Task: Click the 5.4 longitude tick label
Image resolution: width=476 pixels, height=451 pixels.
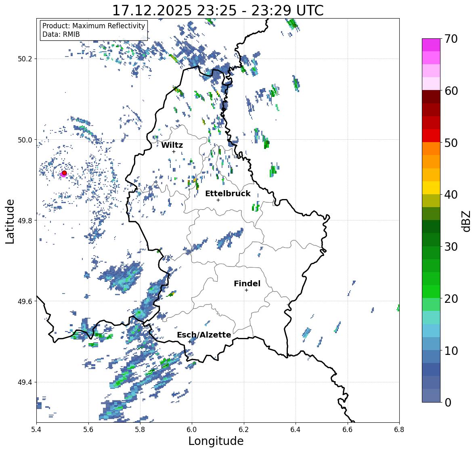Action: (x=36, y=430)
